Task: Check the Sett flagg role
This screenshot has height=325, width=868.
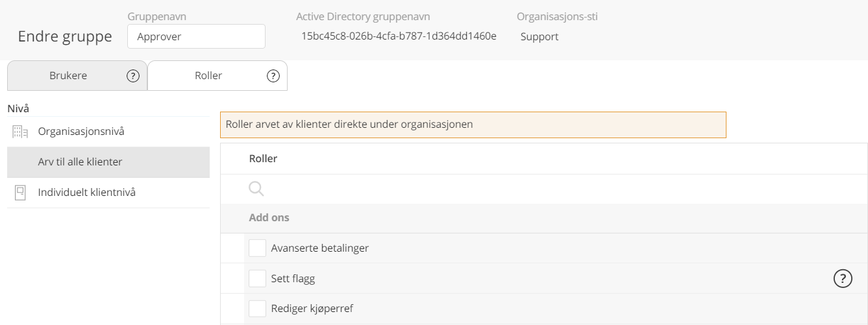Action: (x=258, y=279)
